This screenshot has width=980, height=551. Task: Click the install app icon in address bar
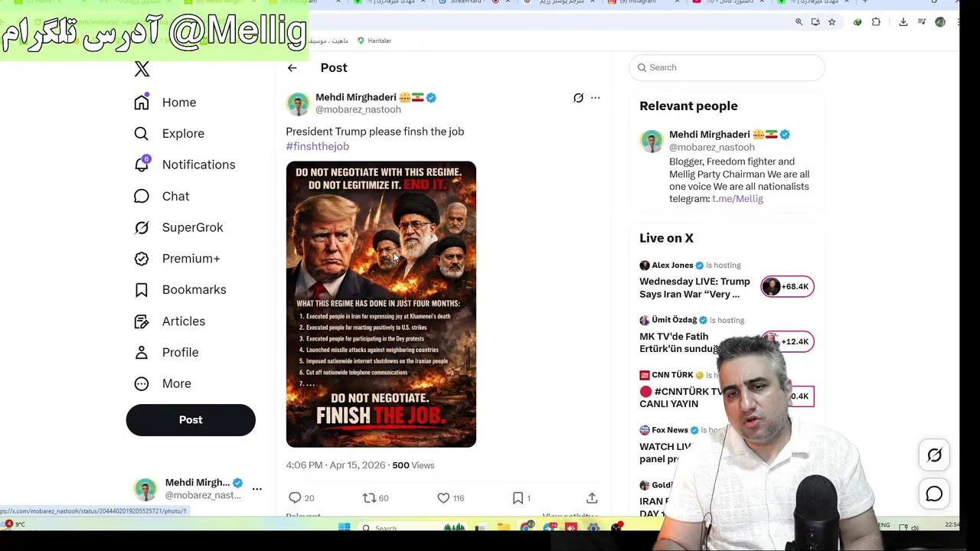[815, 22]
